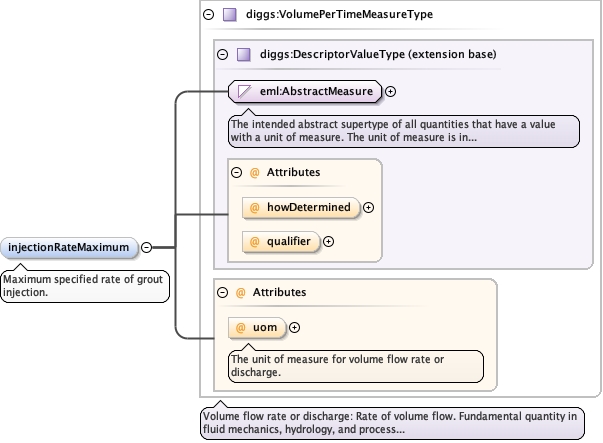Expand the howDetermined attribute

tap(368, 208)
